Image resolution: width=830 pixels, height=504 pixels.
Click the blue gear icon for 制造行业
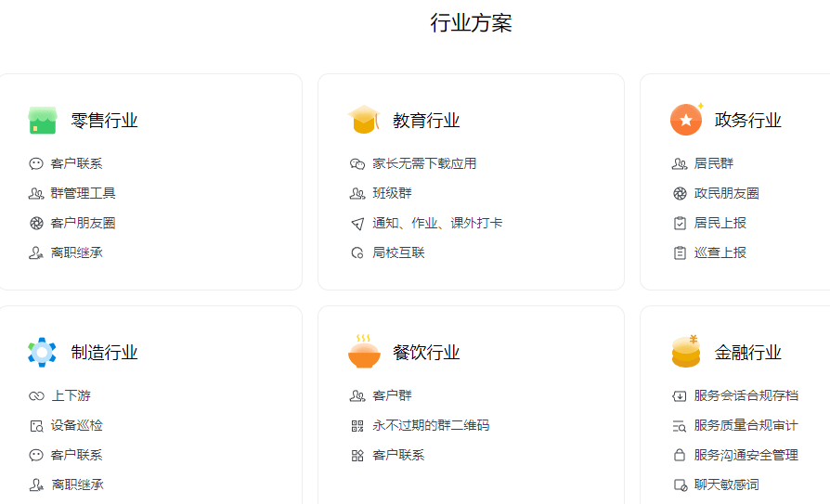[x=43, y=352]
